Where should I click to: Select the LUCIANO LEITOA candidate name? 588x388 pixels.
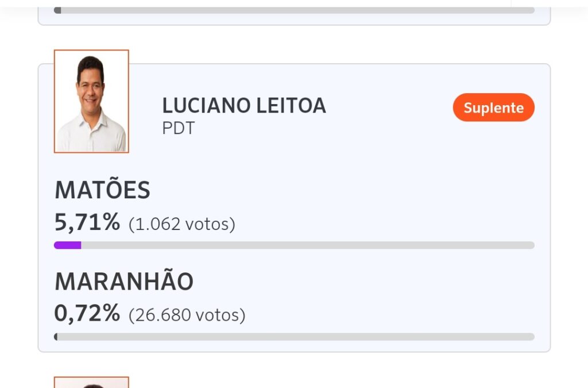(244, 106)
